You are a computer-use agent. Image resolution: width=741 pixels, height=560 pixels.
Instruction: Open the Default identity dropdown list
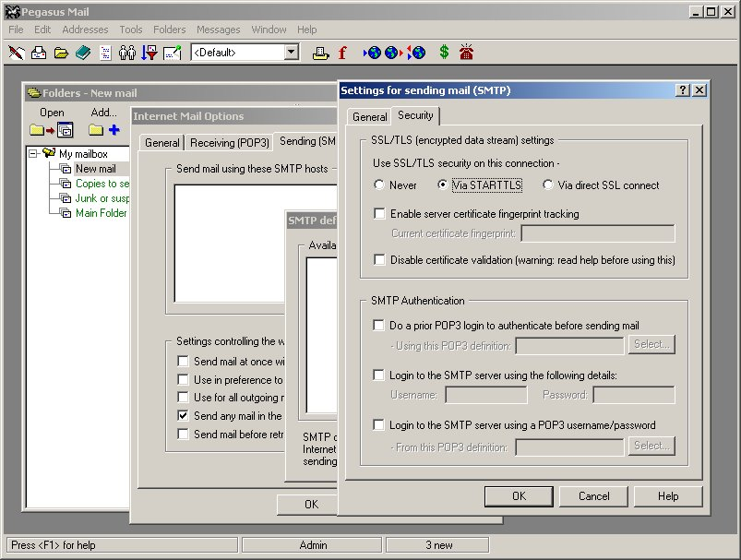point(292,53)
